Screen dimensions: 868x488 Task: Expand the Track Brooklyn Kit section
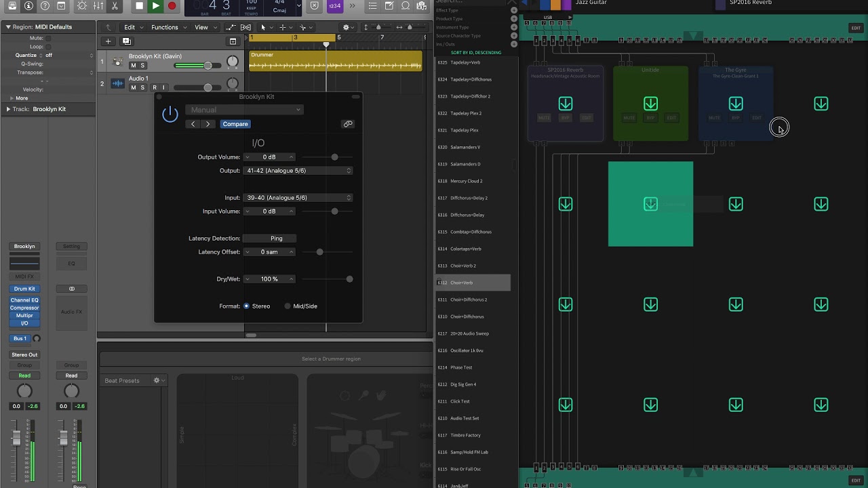tap(8, 109)
